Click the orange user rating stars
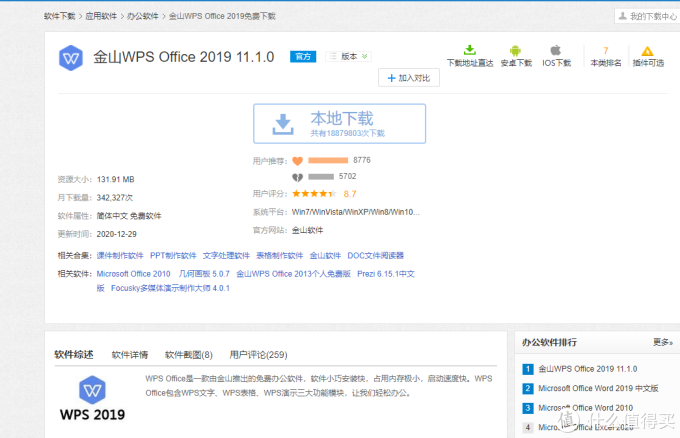The height and width of the screenshot is (438, 680). point(313,193)
